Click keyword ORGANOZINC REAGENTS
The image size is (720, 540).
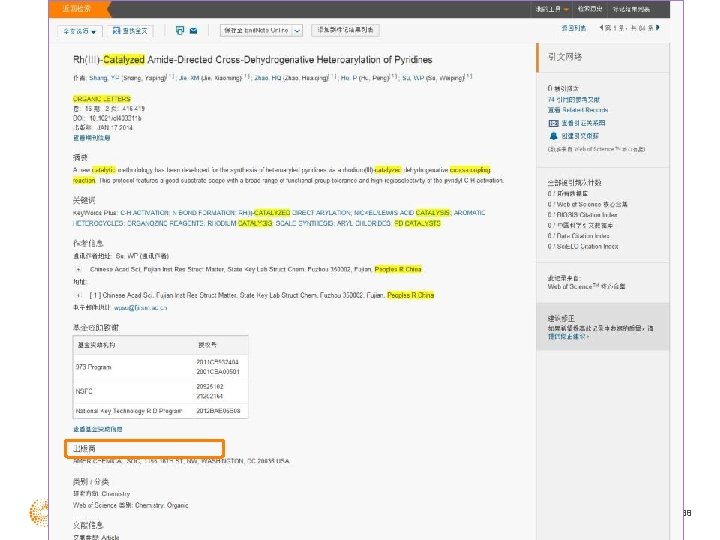[165, 223]
